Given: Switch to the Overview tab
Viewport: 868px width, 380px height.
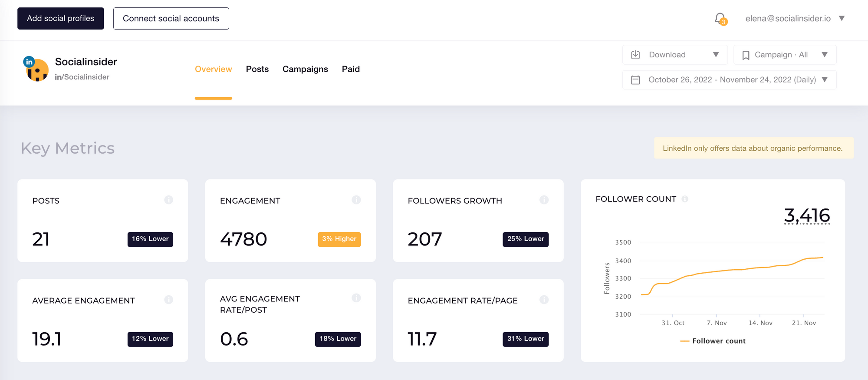Looking at the screenshot, I should coord(213,69).
